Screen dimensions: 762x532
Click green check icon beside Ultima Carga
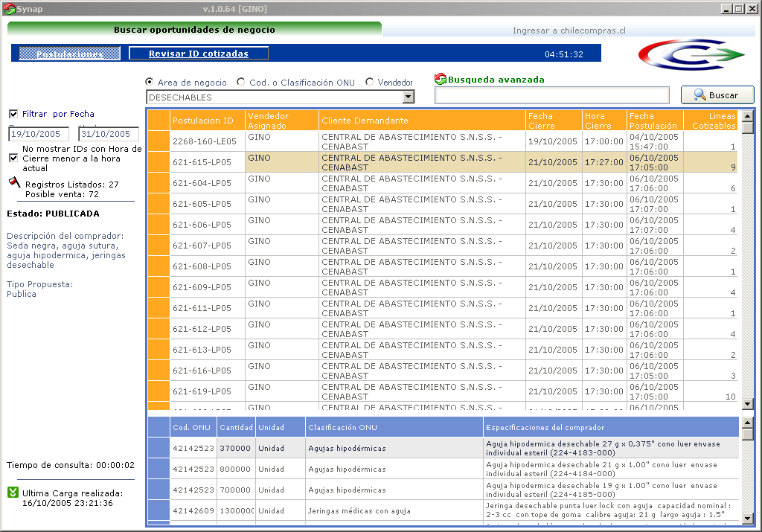[x=13, y=493]
